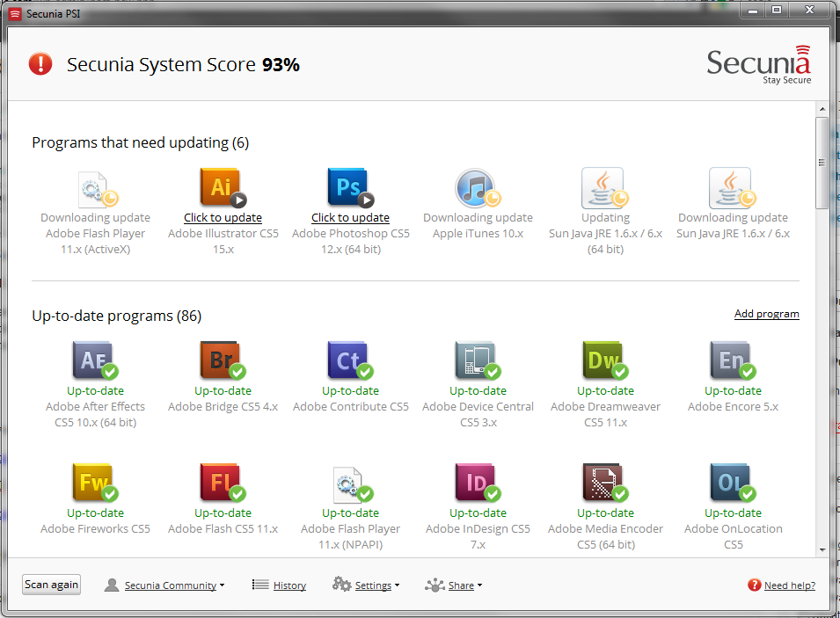
Task: Click the Secunia Stay Secure logo
Action: click(758, 65)
